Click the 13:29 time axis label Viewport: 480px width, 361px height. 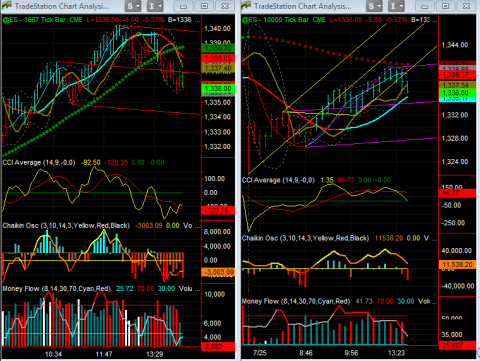coord(154,354)
